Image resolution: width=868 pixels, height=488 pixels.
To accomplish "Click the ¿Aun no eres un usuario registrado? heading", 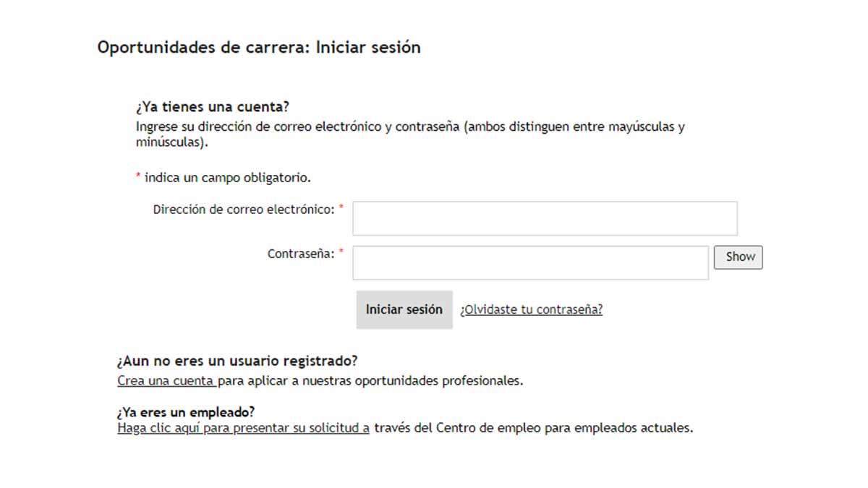I will (237, 361).
